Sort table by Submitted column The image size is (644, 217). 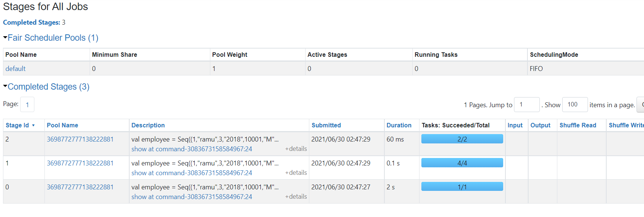click(x=326, y=125)
